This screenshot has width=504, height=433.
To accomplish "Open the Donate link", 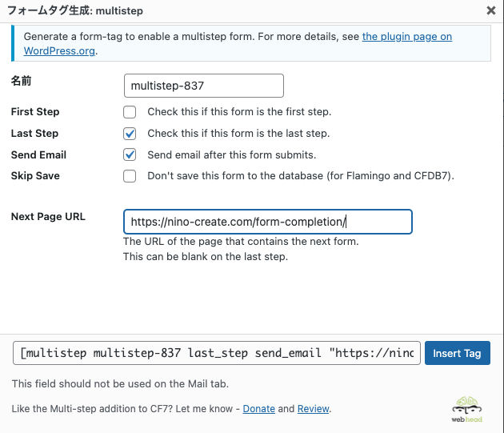I will (258, 408).
